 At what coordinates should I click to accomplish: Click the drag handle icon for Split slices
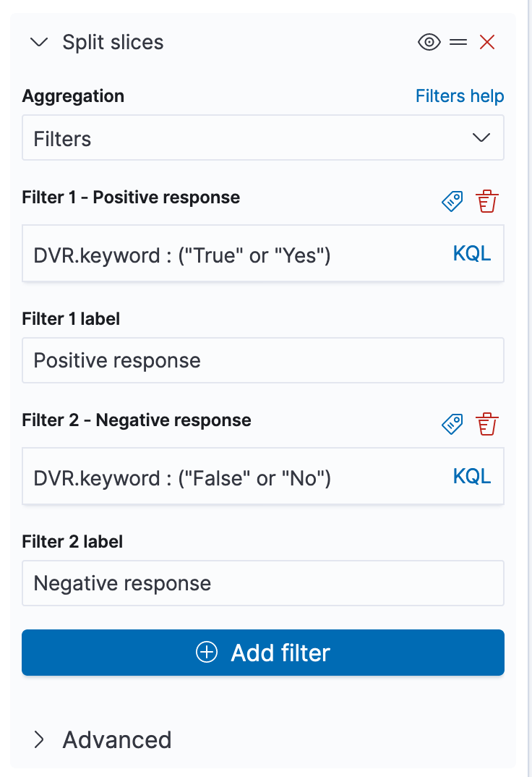[458, 43]
